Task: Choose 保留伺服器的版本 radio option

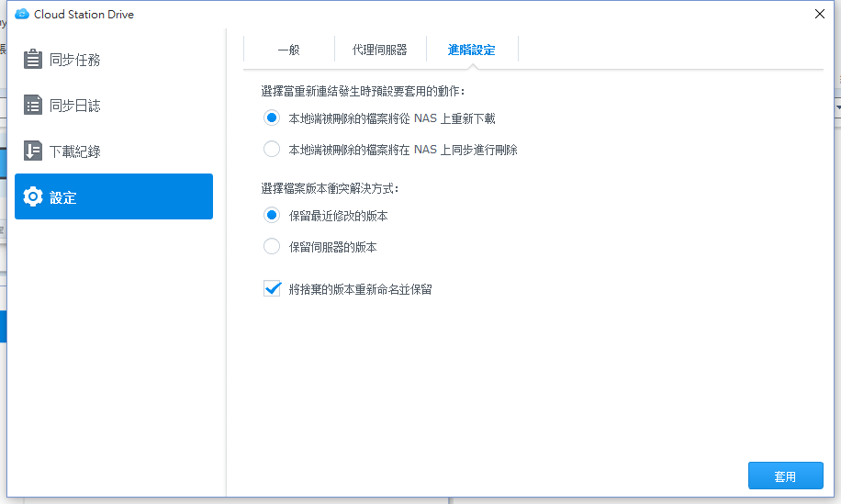Action: (x=272, y=247)
